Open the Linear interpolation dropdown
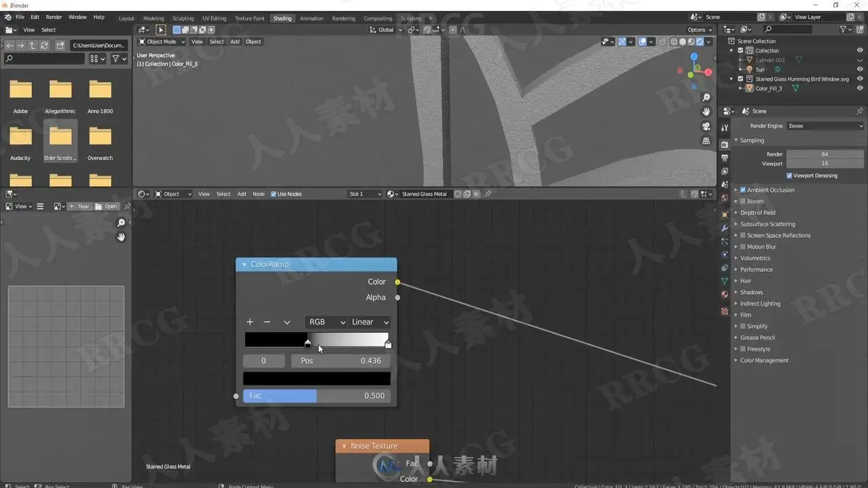Image resolution: width=868 pixels, height=488 pixels. (370, 322)
